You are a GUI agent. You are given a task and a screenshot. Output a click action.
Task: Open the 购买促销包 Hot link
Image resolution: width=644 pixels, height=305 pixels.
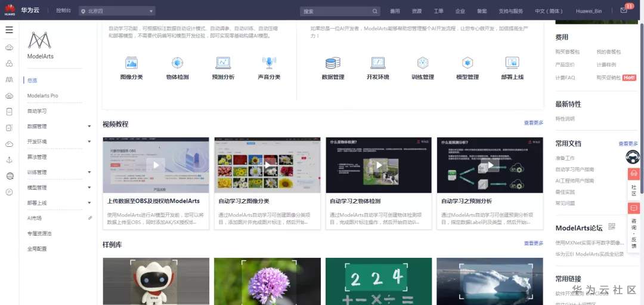click(616, 77)
